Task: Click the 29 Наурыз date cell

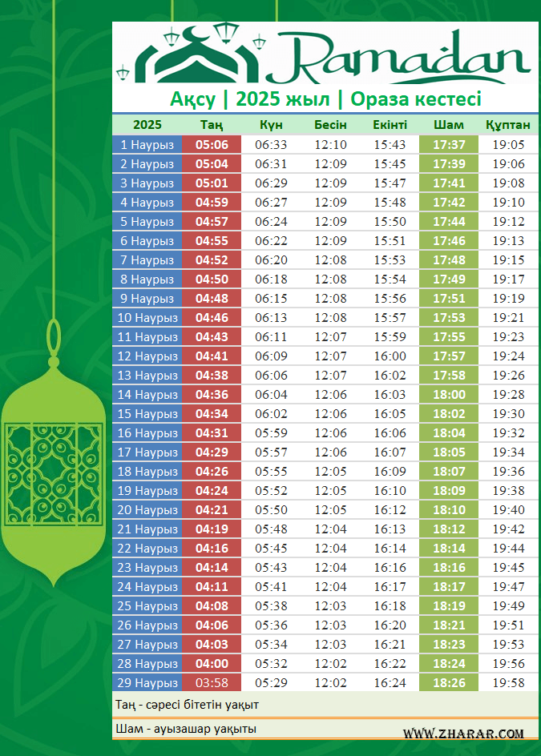Action: pyautogui.click(x=147, y=683)
